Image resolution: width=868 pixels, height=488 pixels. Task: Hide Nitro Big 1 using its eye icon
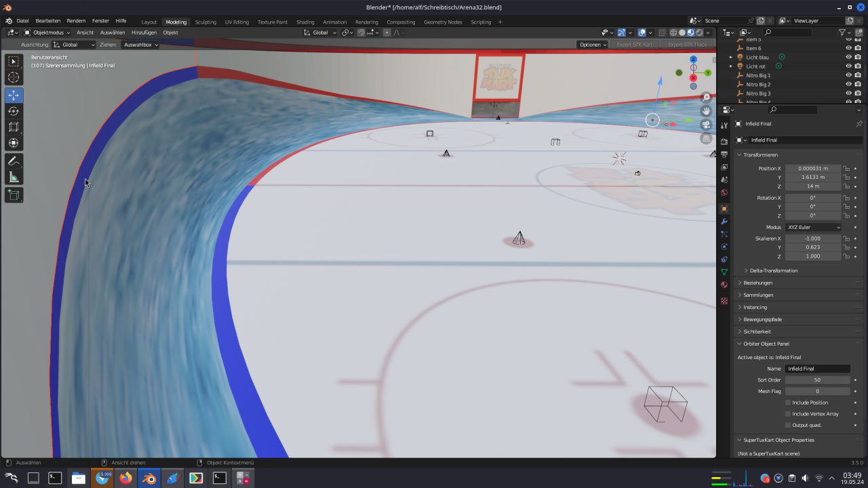tap(848, 75)
